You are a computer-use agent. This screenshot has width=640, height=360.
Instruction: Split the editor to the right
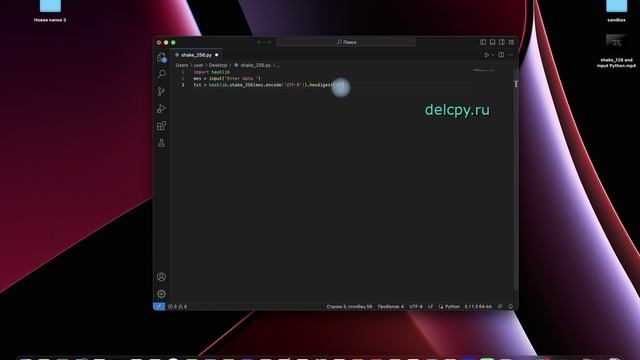(501, 55)
